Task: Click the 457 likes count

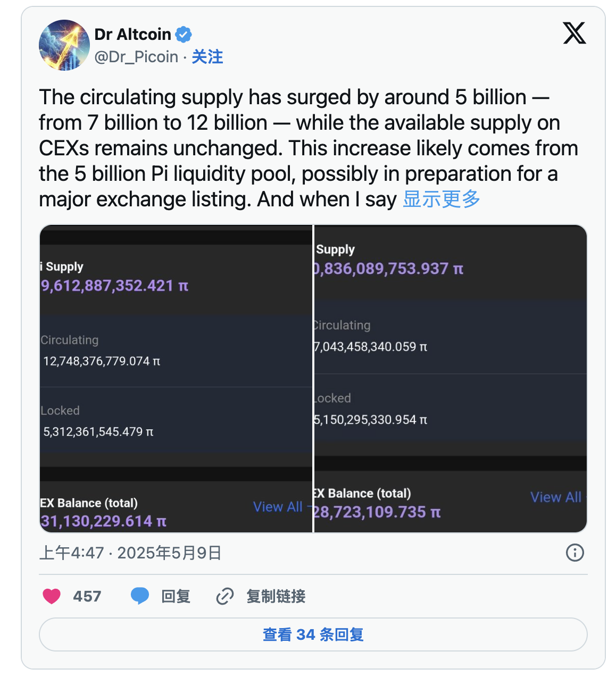Action: click(x=87, y=596)
